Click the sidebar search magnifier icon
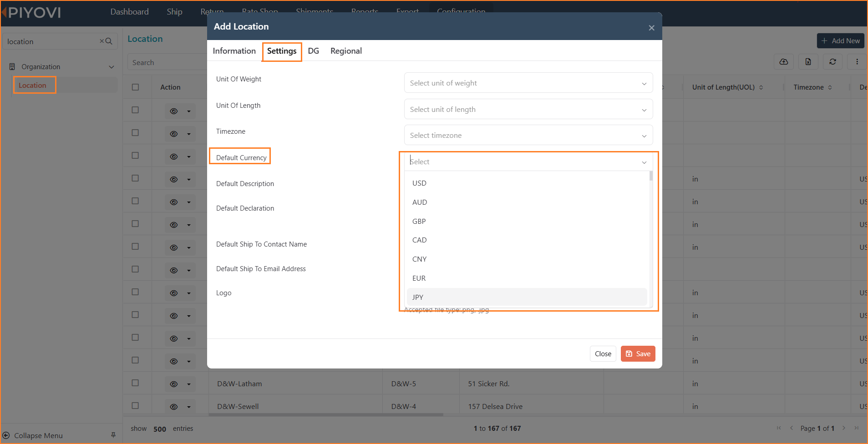Image resolution: width=868 pixels, height=444 pixels. point(109,41)
